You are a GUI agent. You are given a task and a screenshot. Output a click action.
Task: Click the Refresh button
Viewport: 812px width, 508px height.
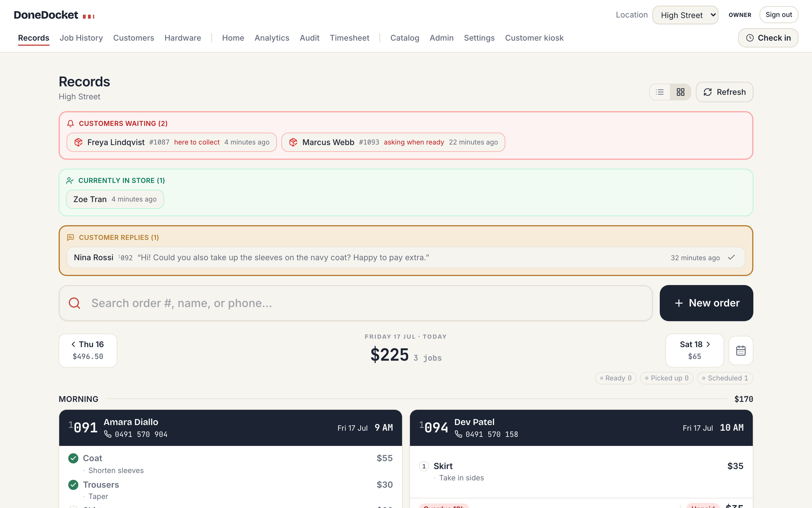click(x=724, y=92)
